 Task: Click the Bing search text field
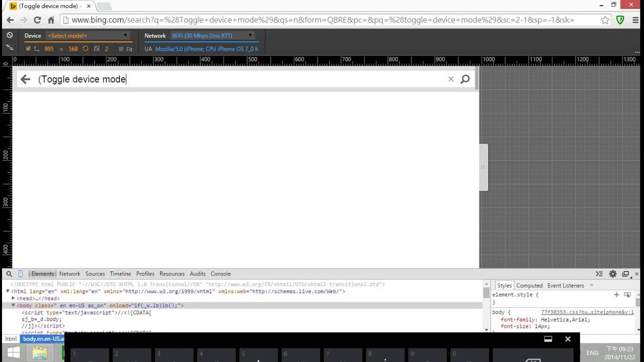[x=240, y=79]
